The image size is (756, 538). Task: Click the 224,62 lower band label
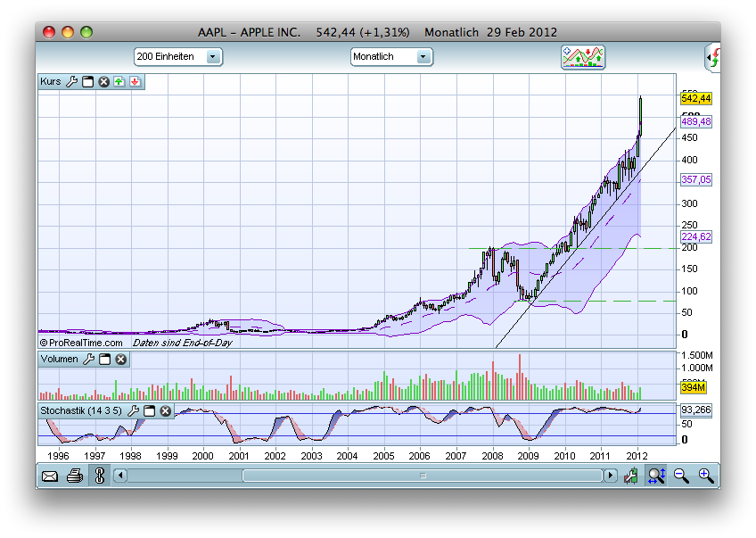[x=695, y=236]
